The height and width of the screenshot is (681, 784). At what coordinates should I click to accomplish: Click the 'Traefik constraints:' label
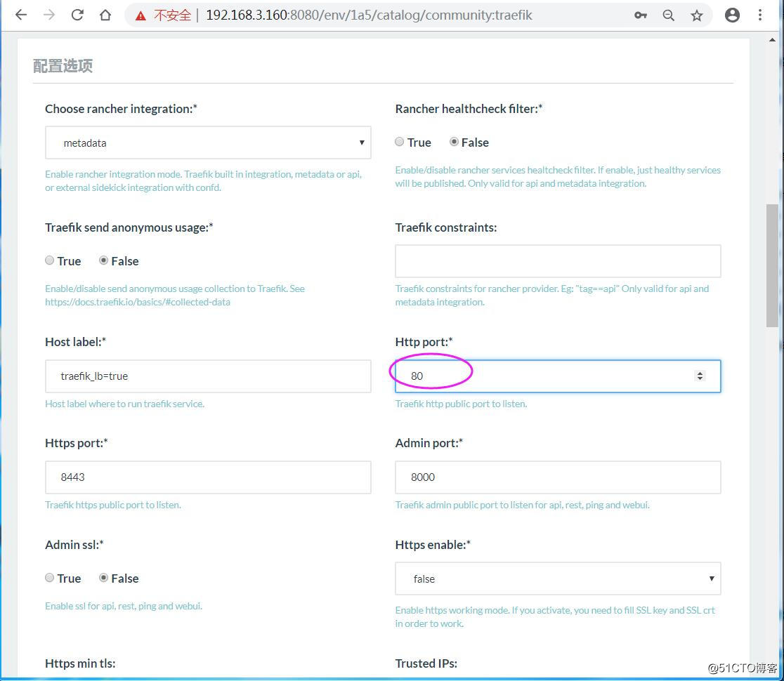coord(446,227)
